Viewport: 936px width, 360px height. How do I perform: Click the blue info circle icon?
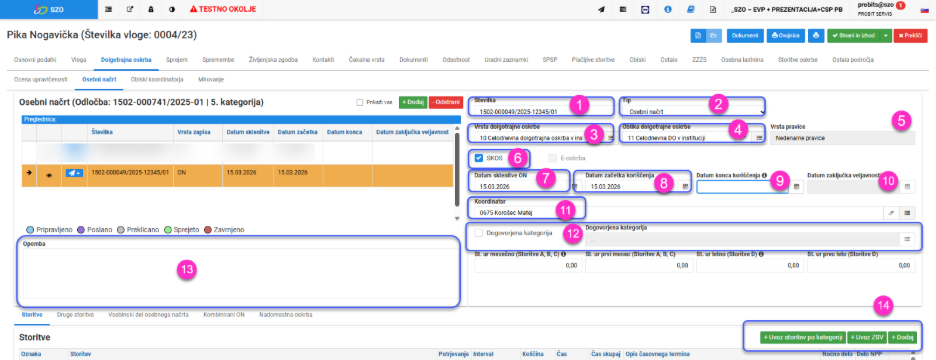(668, 10)
